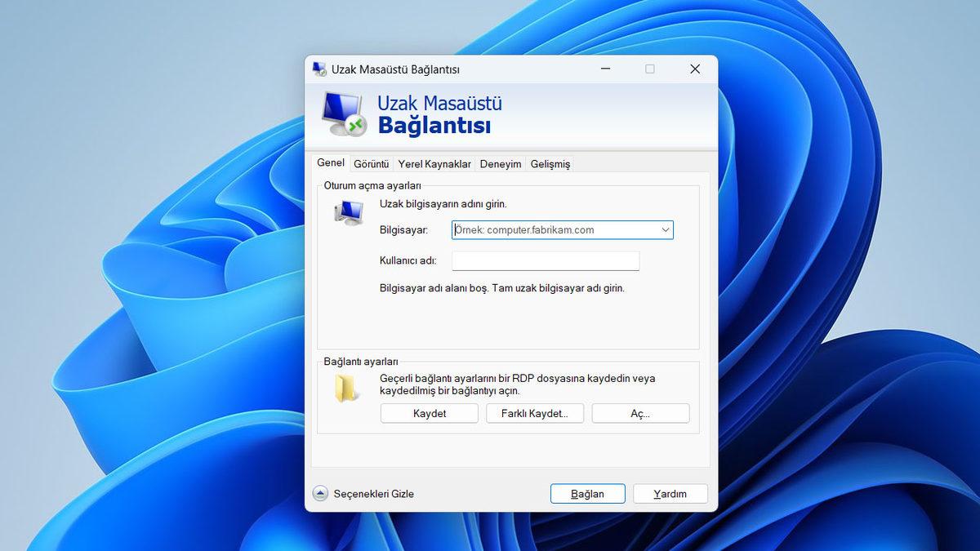Click the Remote Desktop title bar icon
The image size is (980, 551).
pos(320,69)
